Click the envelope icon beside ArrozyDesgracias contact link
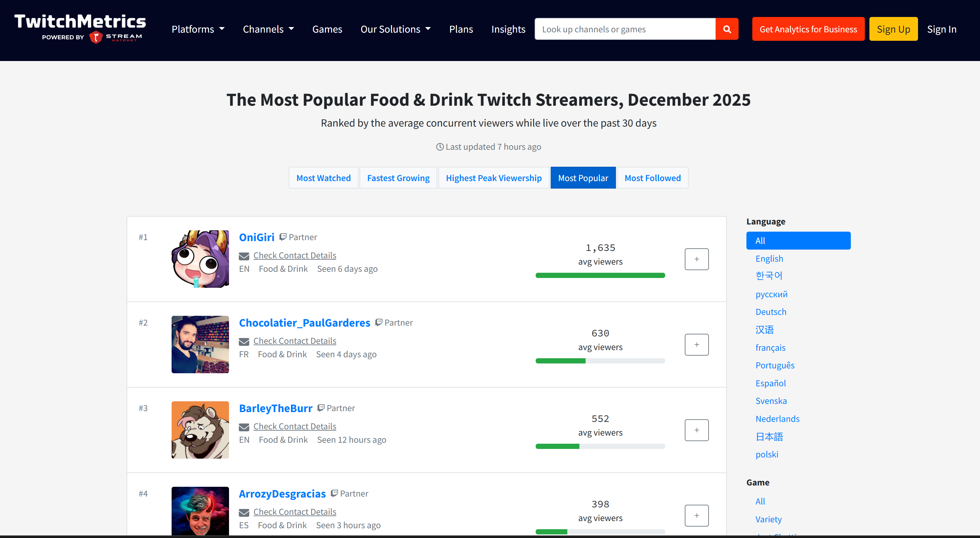The image size is (980, 538). (x=245, y=512)
